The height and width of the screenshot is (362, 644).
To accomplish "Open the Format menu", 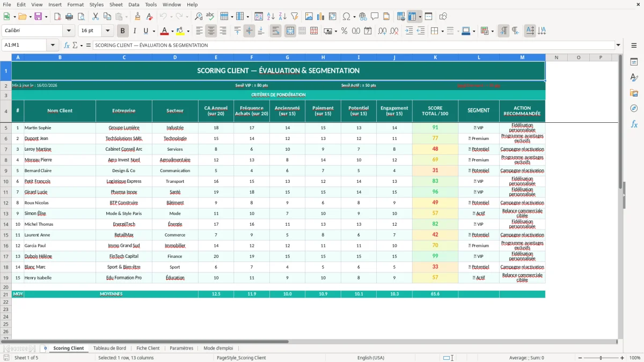I will [x=76, y=4].
